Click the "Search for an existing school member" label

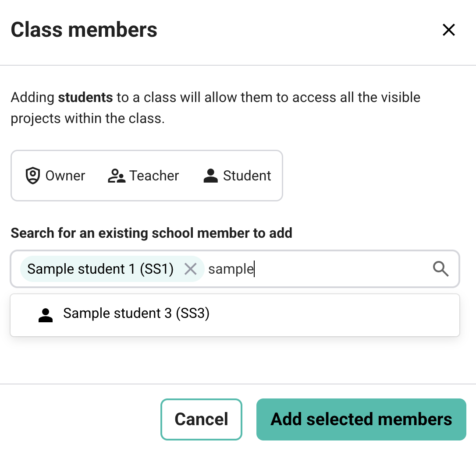pos(151,233)
